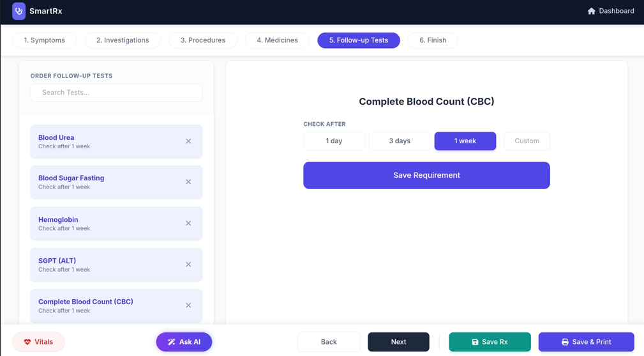Click the Save Requirement button

(x=426, y=175)
